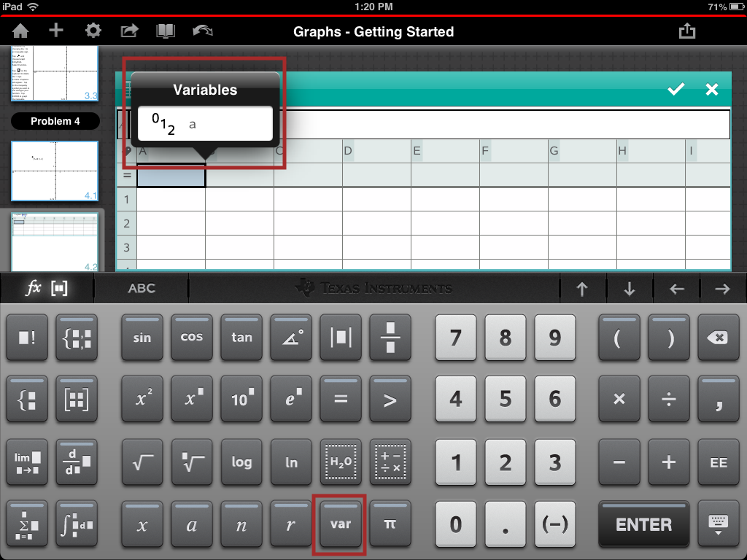Open the var variables popup
The height and width of the screenshot is (560, 747).
(341, 524)
